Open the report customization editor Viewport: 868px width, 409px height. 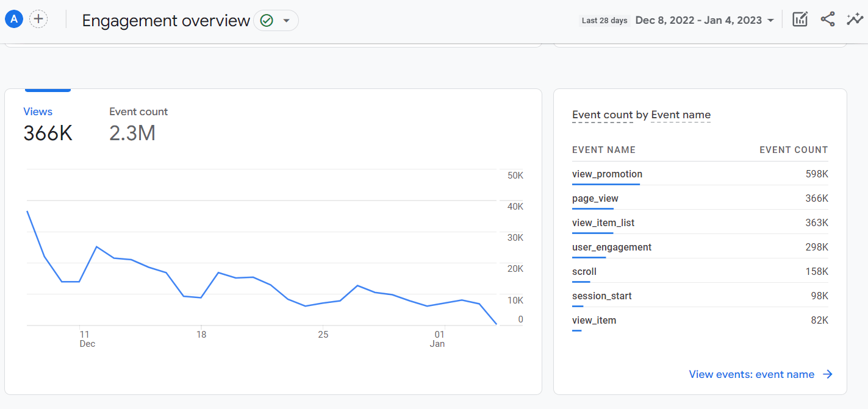(800, 19)
